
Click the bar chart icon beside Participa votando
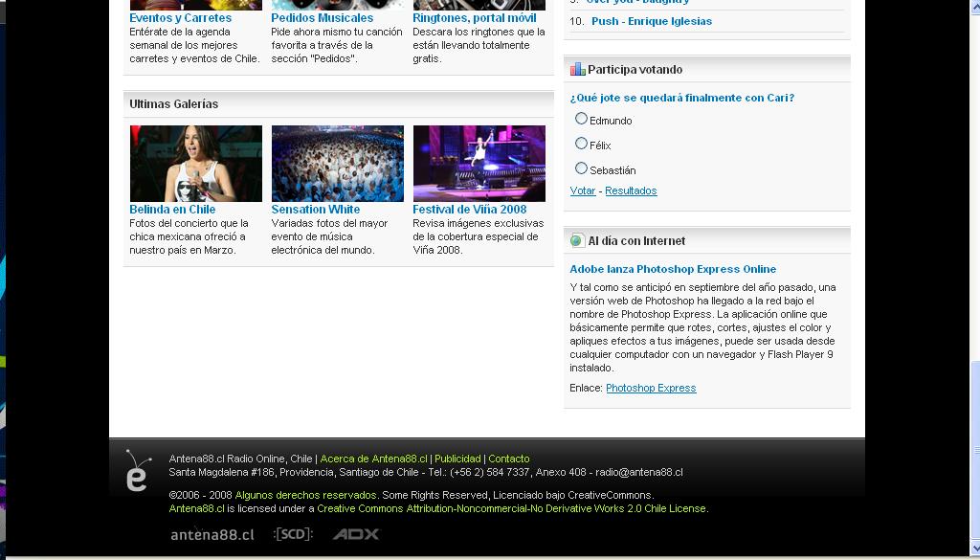click(577, 69)
